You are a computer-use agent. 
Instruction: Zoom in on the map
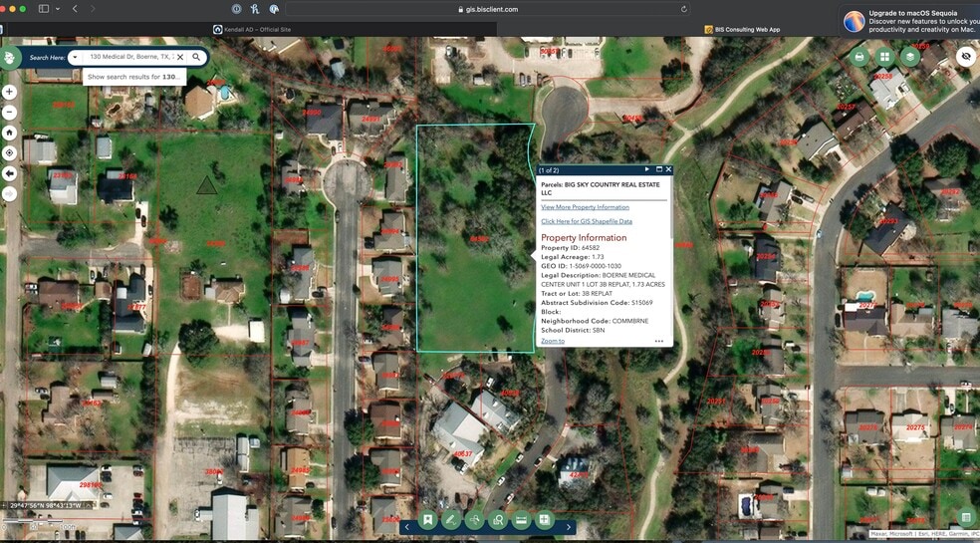click(x=9, y=92)
